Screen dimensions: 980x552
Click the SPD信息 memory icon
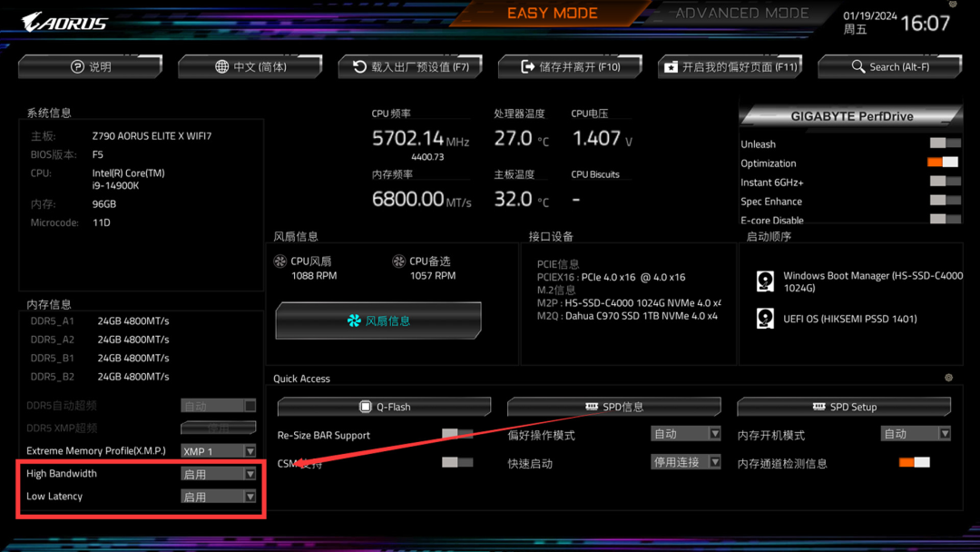[x=592, y=407]
